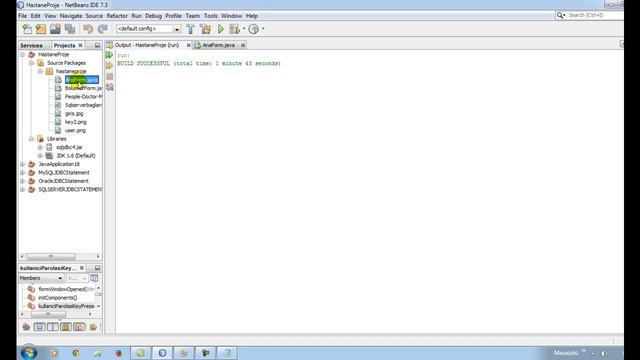This screenshot has width=640, height=360.
Task: Open the Tools menu
Action: pyautogui.click(x=211, y=16)
